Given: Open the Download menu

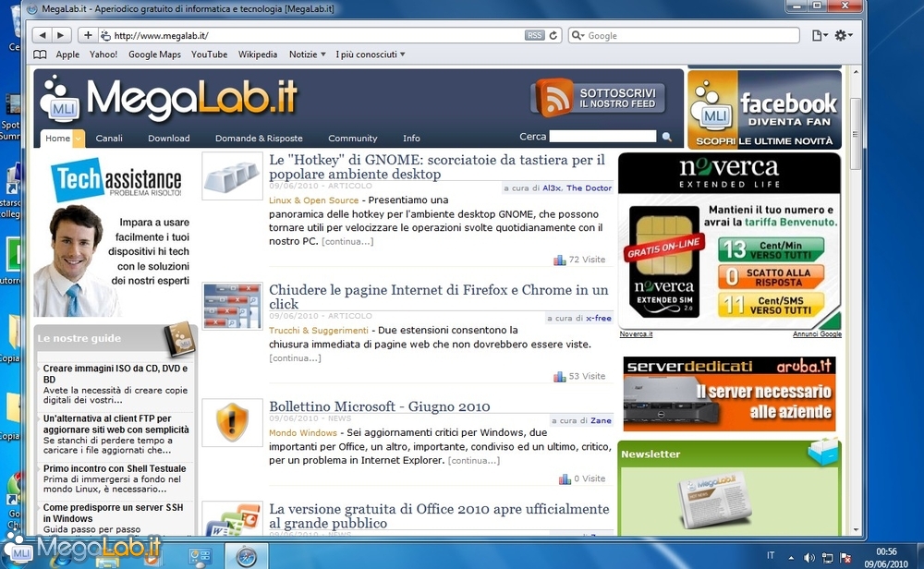Looking at the screenshot, I should [168, 139].
